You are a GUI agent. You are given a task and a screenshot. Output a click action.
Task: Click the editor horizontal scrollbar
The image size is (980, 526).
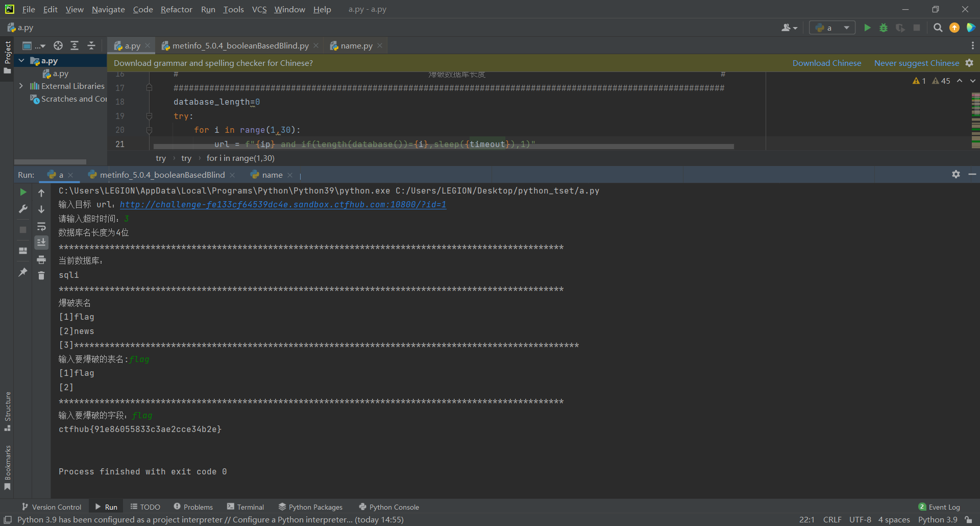pyautogui.click(x=444, y=147)
